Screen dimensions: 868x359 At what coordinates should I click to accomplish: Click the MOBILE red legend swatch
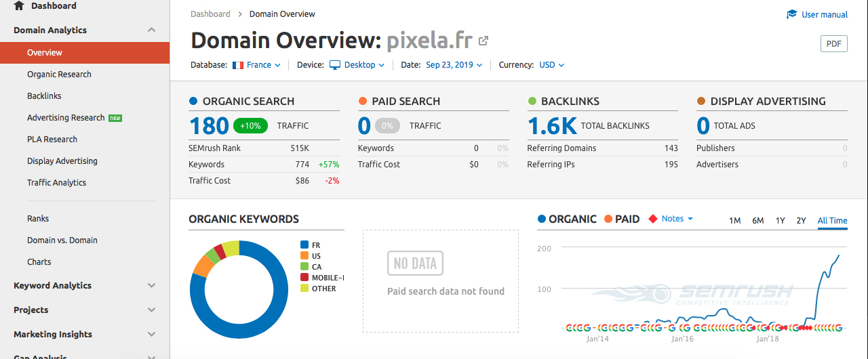point(304,278)
